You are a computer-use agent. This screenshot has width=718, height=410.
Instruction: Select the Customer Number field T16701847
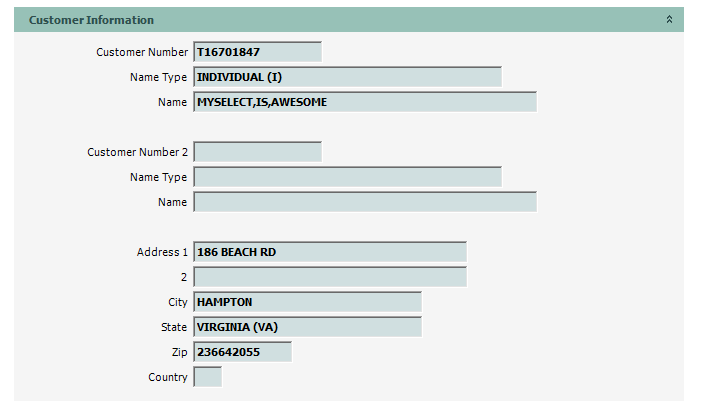click(x=258, y=52)
